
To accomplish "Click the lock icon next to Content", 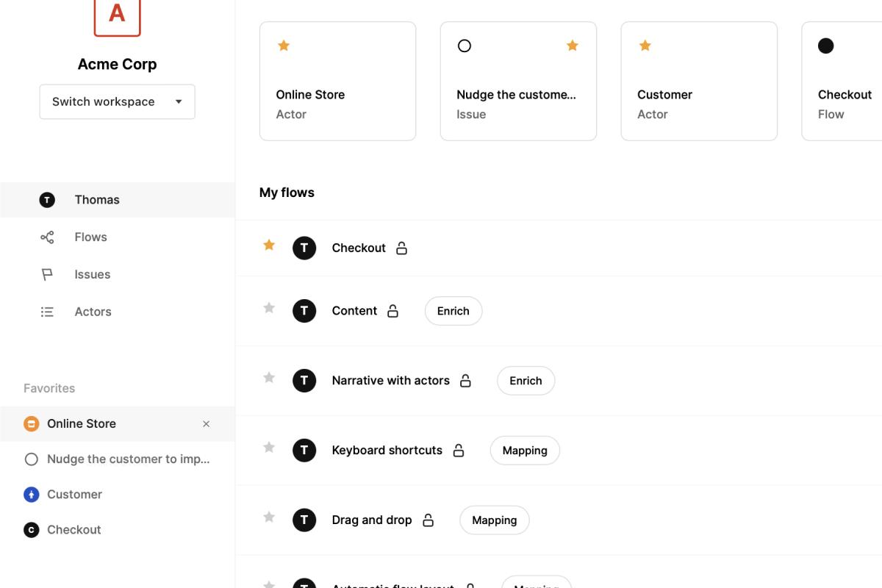I will pyautogui.click(x=392, y=311).
